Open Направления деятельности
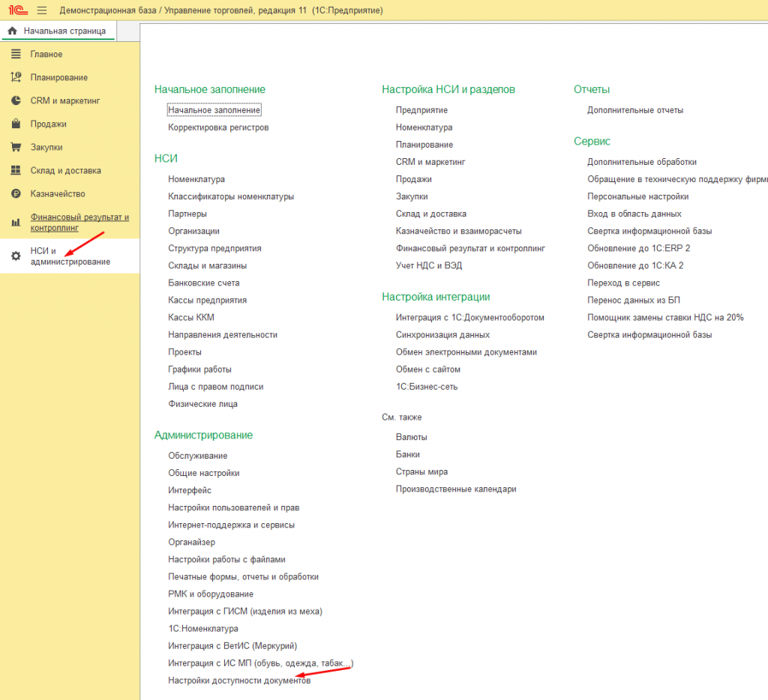Image resolution: width=768 pixels, height=700 pixels. 223,335
